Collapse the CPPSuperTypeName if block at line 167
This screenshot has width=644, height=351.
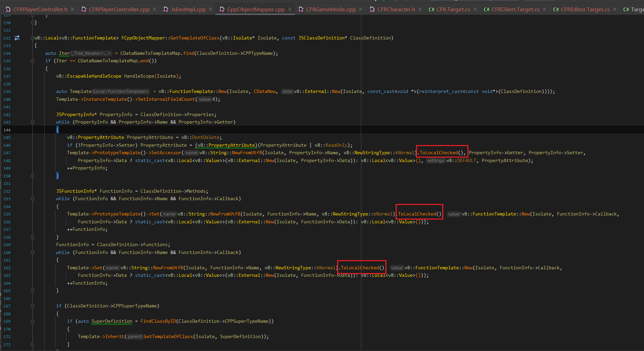[32, 306]
